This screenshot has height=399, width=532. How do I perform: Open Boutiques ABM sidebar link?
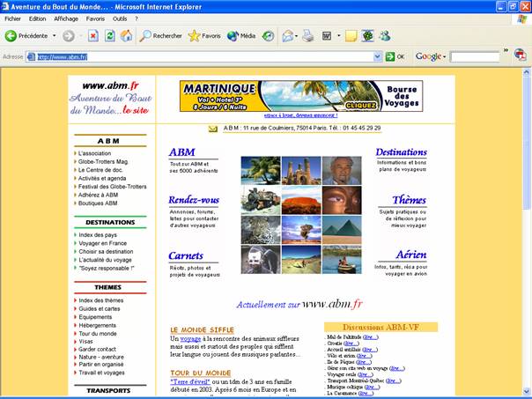click(98, 203)
